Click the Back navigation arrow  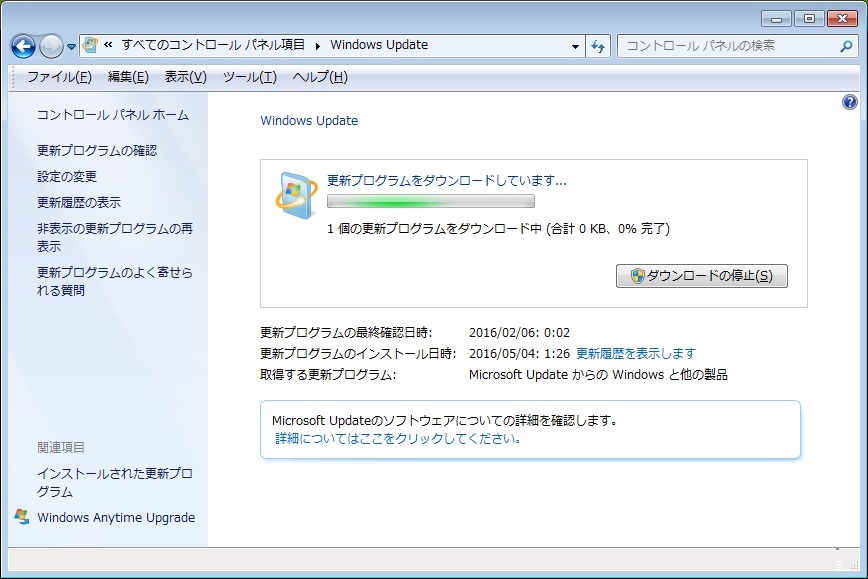point(23,46)
